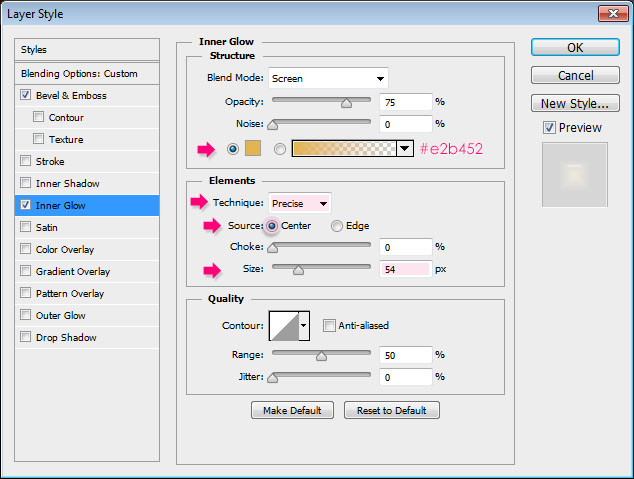The image size is (634, 479).
Task: Expand the Contour picker dropdown arrow
Action: coord(304,326)
